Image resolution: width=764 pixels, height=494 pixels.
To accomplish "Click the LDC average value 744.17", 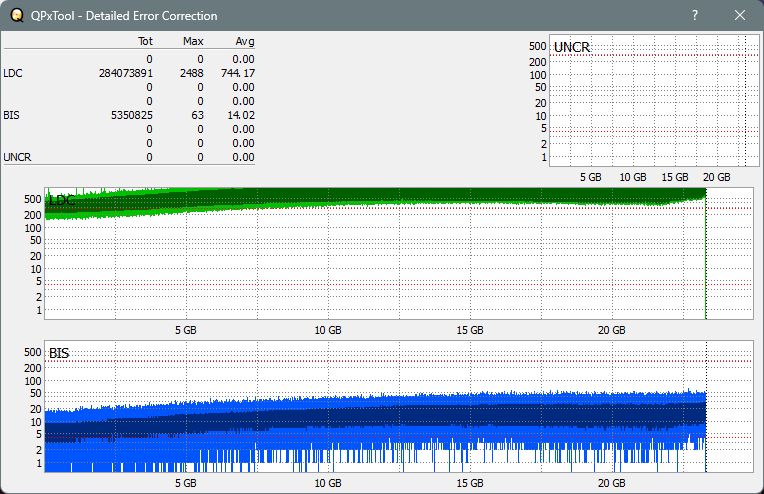I will [238, 73].
